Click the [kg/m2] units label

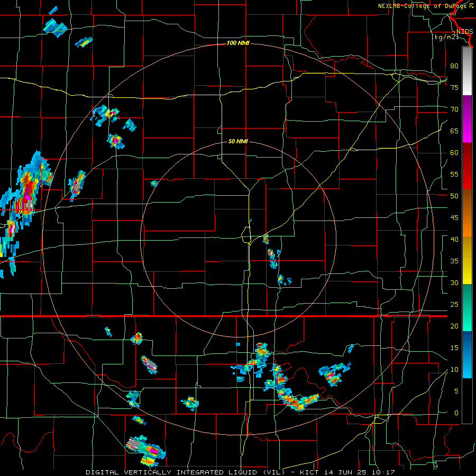tap(445, 37)
